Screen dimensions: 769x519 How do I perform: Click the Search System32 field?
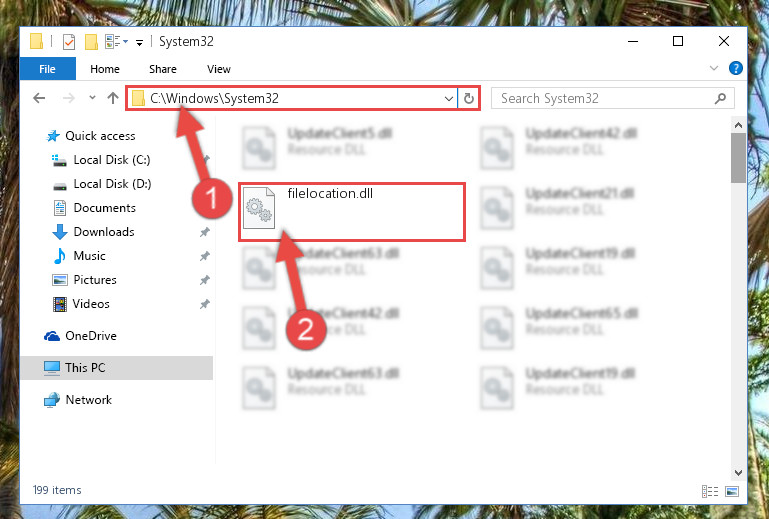pos(613,98)
